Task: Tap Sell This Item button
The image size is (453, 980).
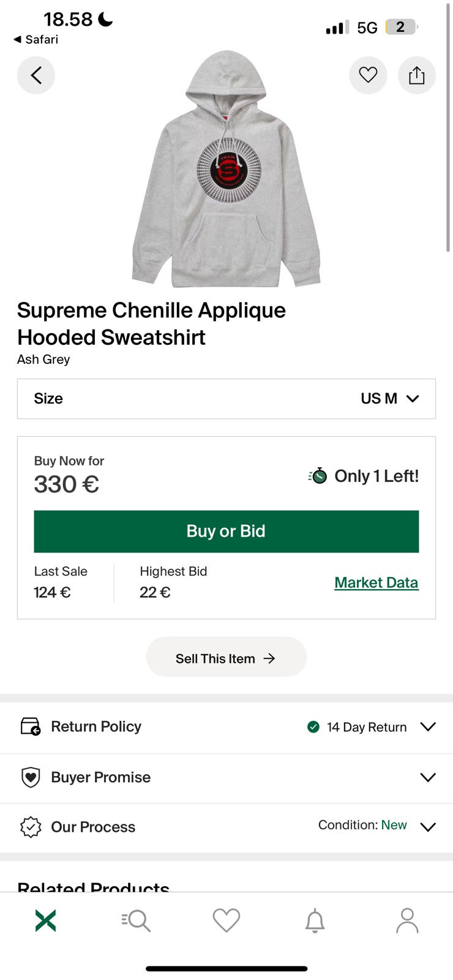Action: [226, 658]
